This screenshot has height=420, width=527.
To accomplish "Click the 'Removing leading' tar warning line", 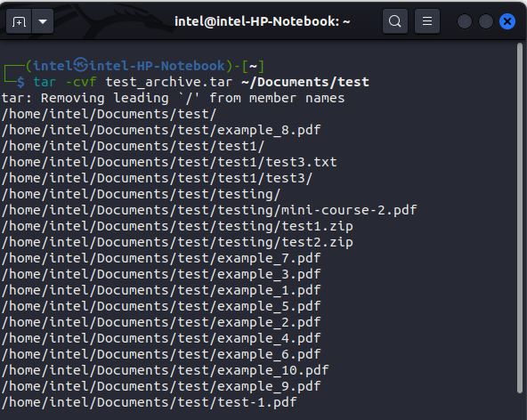I will coord(173,98).
